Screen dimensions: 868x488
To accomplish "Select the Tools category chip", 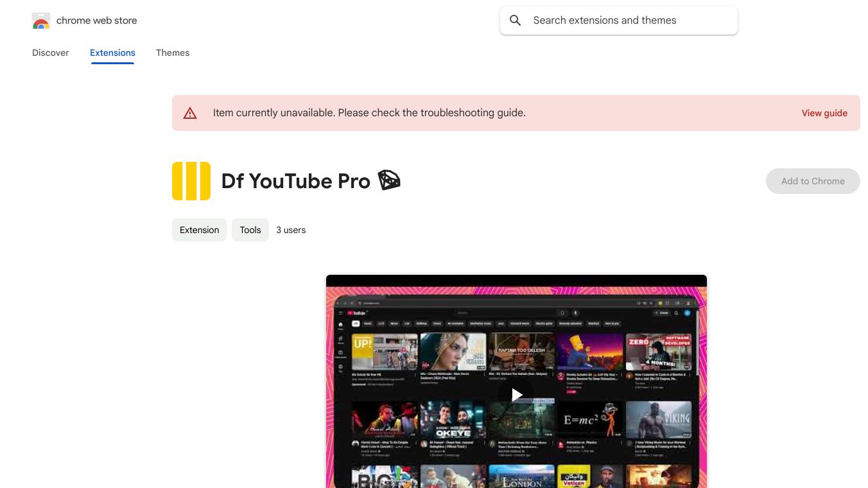I will [x=250, y=230].
